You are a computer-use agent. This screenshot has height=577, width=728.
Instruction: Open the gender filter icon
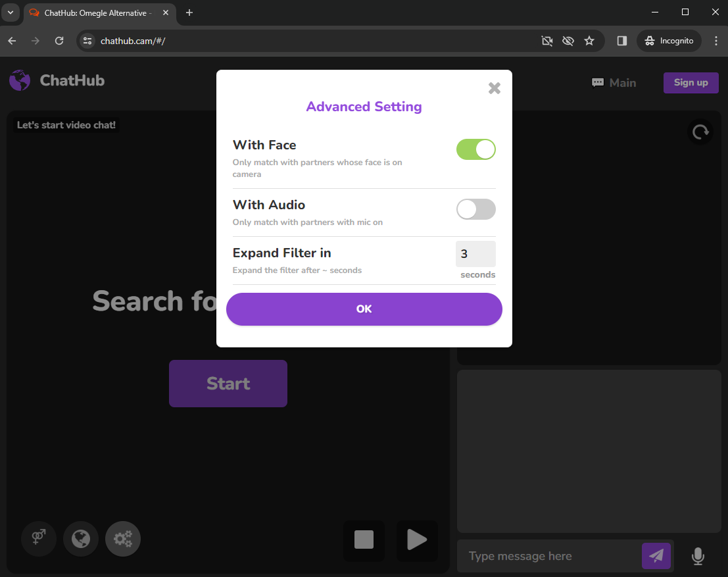point(39,539)
